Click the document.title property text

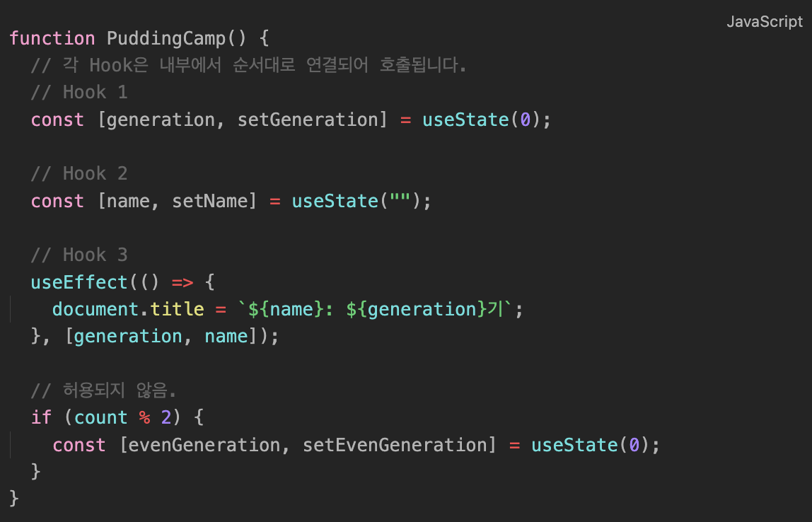pyautogui.click(x=128, y=309)
